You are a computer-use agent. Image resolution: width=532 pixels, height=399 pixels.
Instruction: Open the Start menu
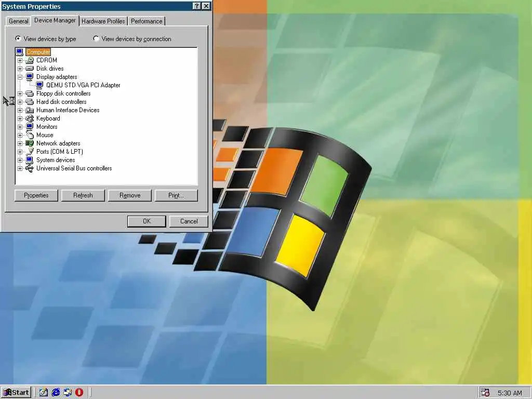click(16, 393)
